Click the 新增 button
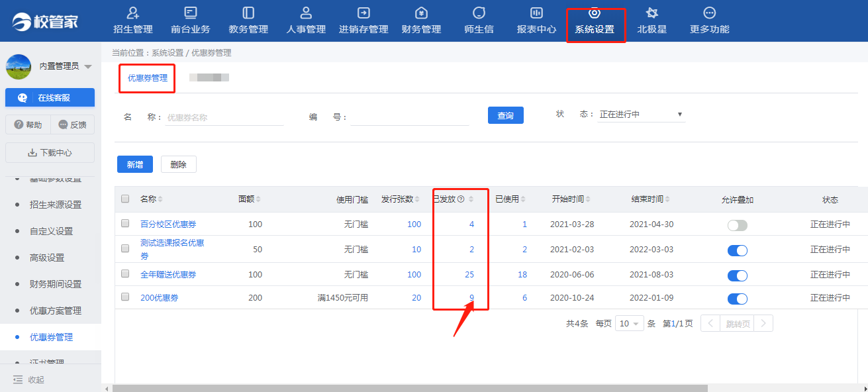This screenshot has height=392, width=868. click(x=135, y=164)
